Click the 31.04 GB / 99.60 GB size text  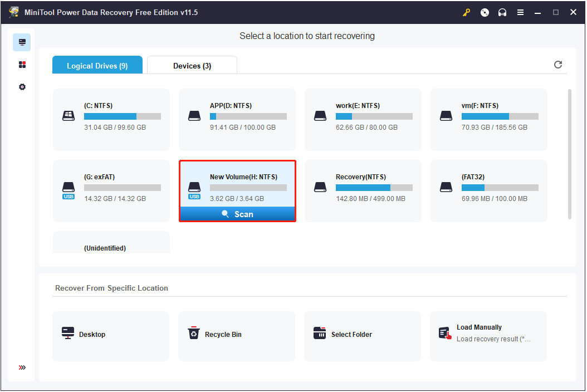[x=115, y=128]
